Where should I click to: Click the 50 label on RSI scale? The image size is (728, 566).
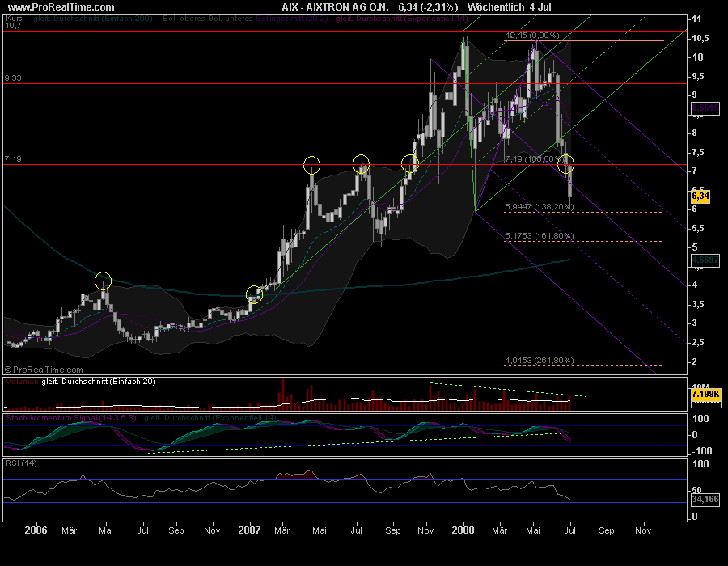696,490
